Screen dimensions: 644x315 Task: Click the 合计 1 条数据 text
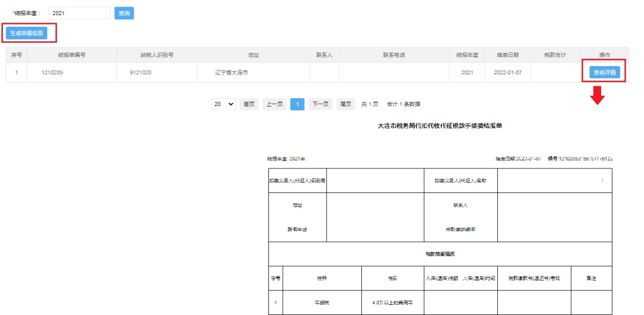pyautogui.click(x=403, y=104)
